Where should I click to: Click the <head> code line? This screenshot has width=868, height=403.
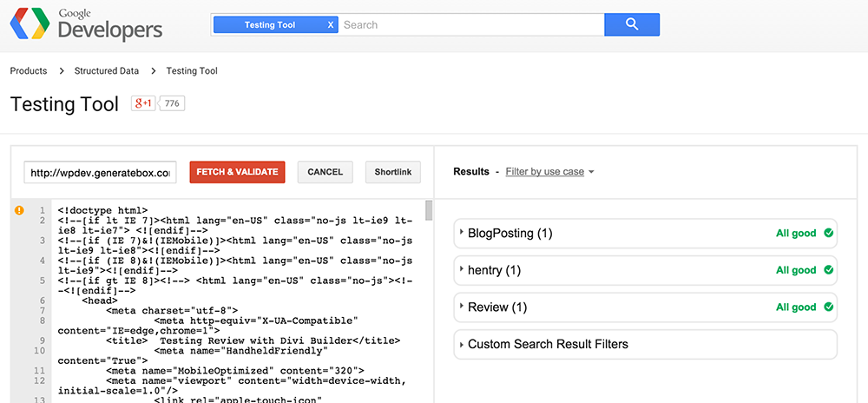(x=100, y=301)
